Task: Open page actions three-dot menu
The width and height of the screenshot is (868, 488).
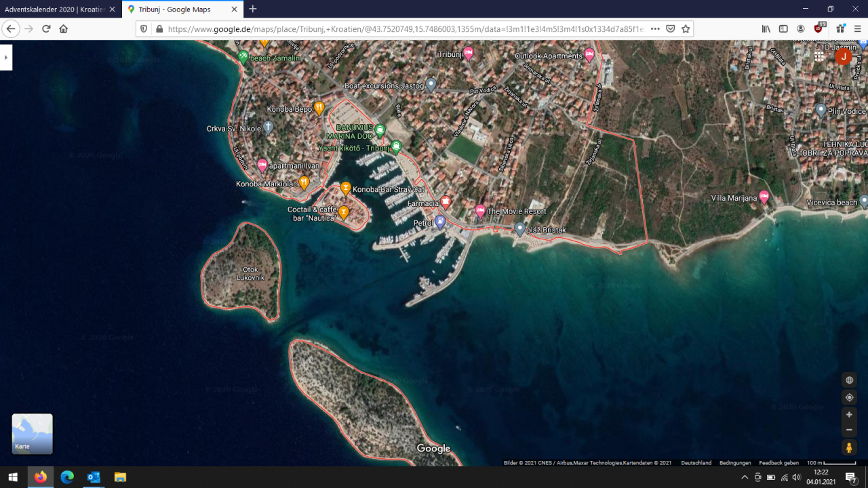Action: 654,29
